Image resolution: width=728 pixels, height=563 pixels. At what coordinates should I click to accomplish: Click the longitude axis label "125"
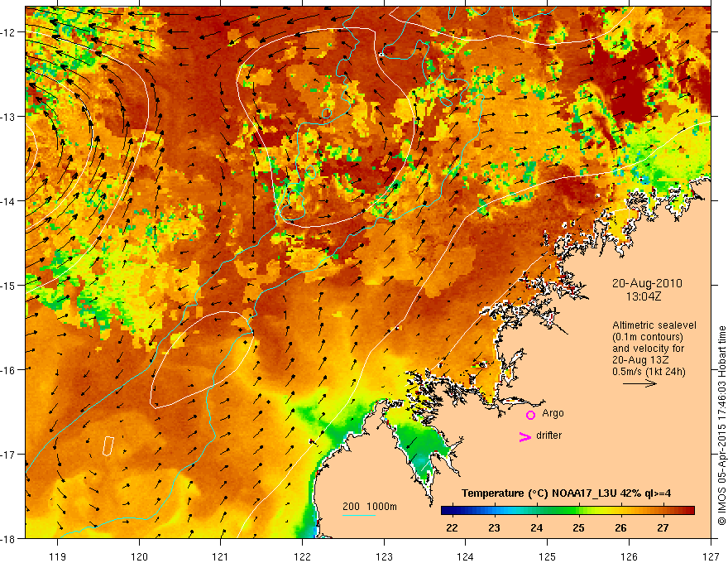tap(548, 557)
